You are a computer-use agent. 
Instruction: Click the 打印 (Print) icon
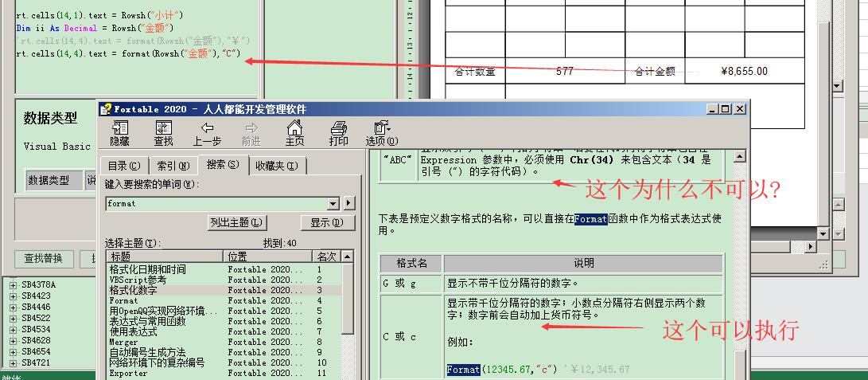pos(338,133)
